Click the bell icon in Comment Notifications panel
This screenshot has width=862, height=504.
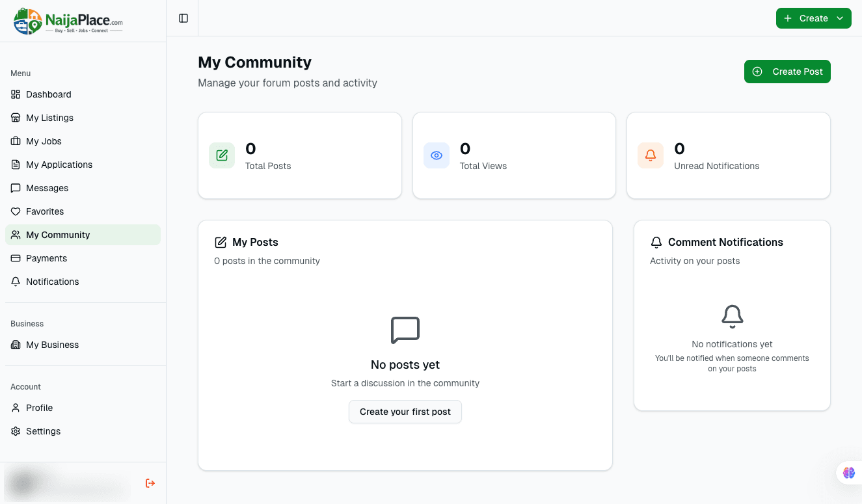tap(733, 317)
